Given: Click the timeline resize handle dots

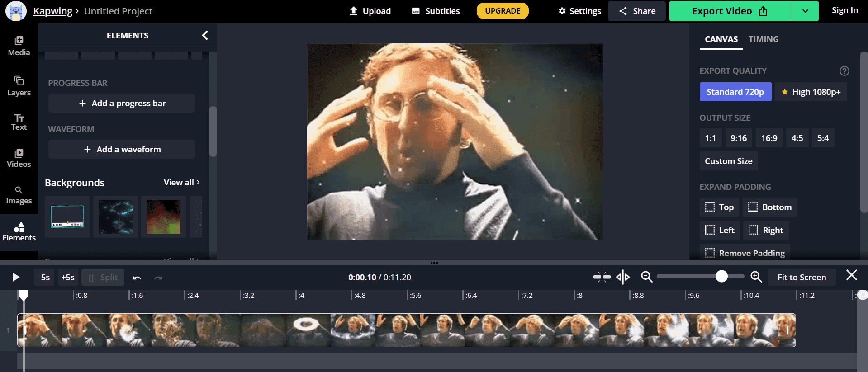Looking at the screenshot, I should [x=434, y=262].
